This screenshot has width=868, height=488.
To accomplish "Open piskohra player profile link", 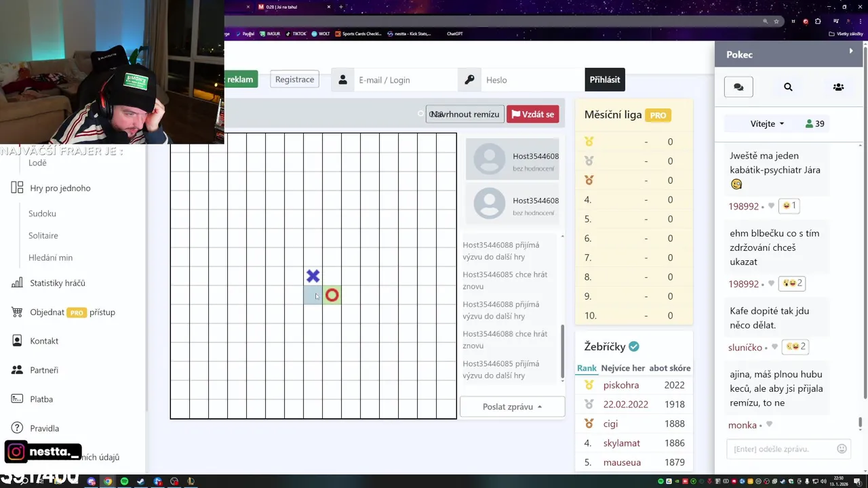I will pyautogui.click(x=621, y=385).
